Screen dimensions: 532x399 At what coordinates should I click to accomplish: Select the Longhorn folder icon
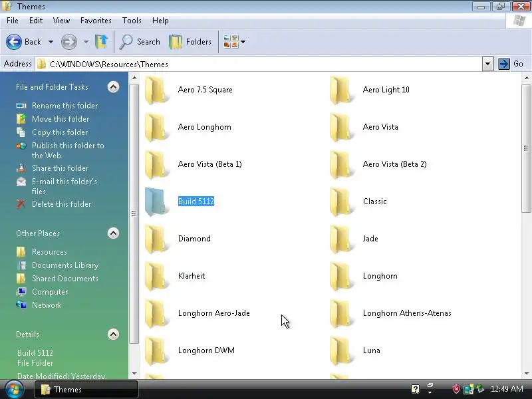(341, 276)
